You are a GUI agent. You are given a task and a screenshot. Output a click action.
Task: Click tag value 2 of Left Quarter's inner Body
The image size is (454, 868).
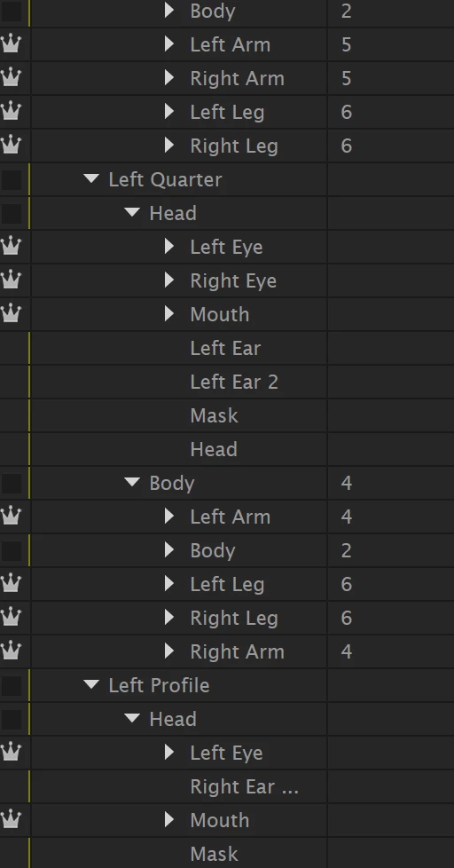pyautogui.click(x=346, y=551)
